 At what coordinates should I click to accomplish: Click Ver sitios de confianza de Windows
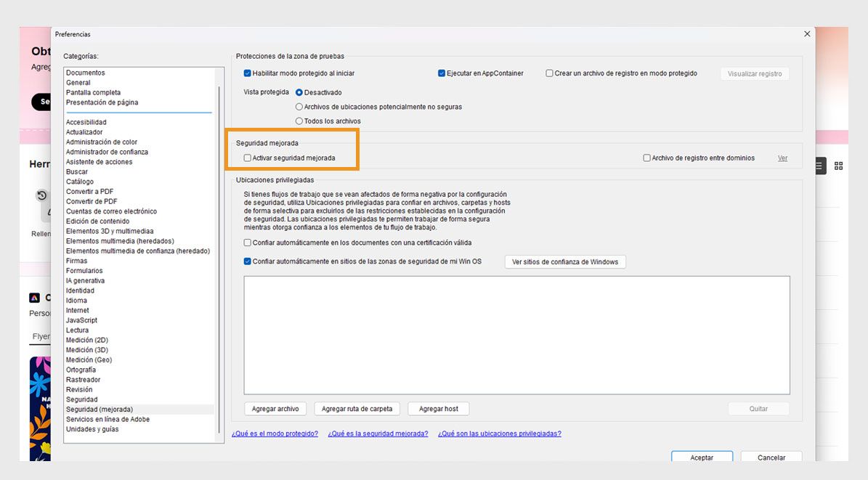[564, 262]
